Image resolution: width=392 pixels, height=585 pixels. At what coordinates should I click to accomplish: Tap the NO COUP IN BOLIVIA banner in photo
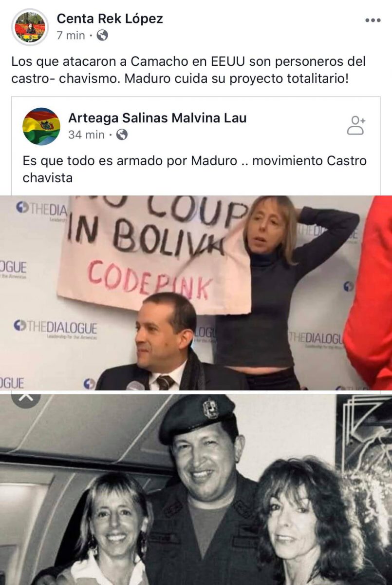click(153, 253)
